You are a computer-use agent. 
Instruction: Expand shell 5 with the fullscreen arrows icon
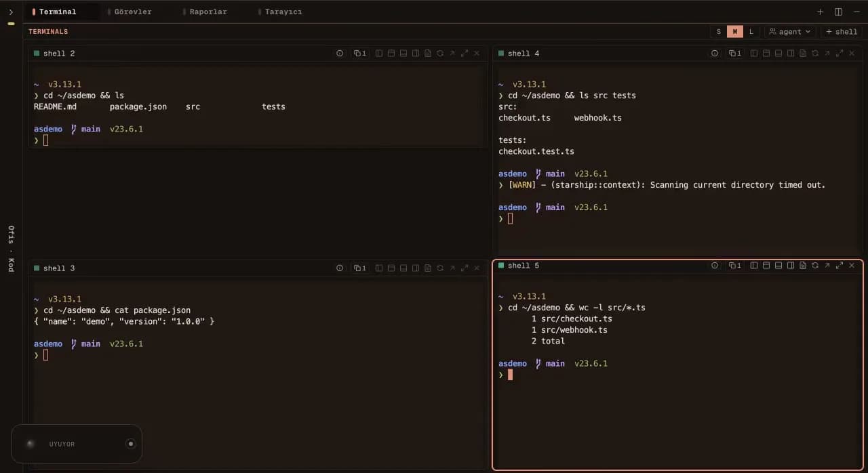[840, 266]
